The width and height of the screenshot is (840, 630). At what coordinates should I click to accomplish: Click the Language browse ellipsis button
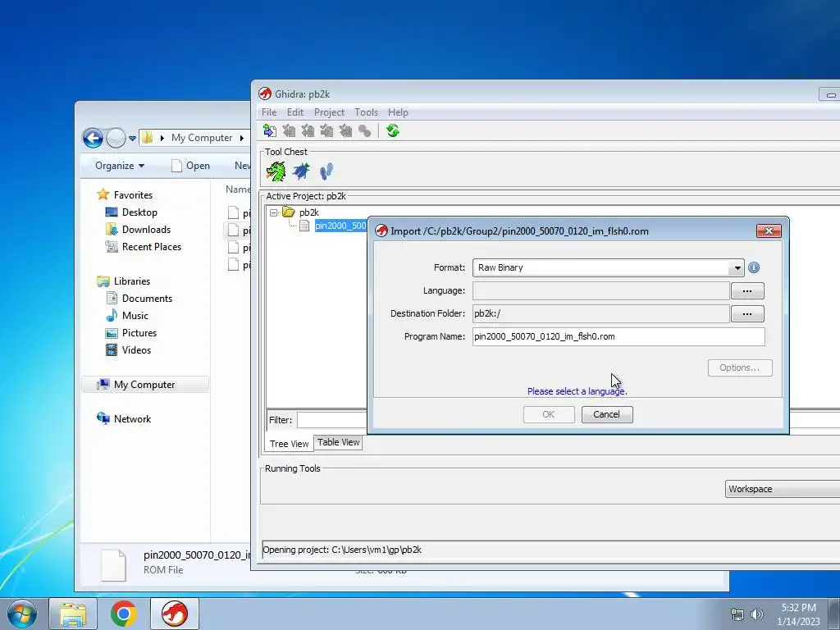(747, 291)
